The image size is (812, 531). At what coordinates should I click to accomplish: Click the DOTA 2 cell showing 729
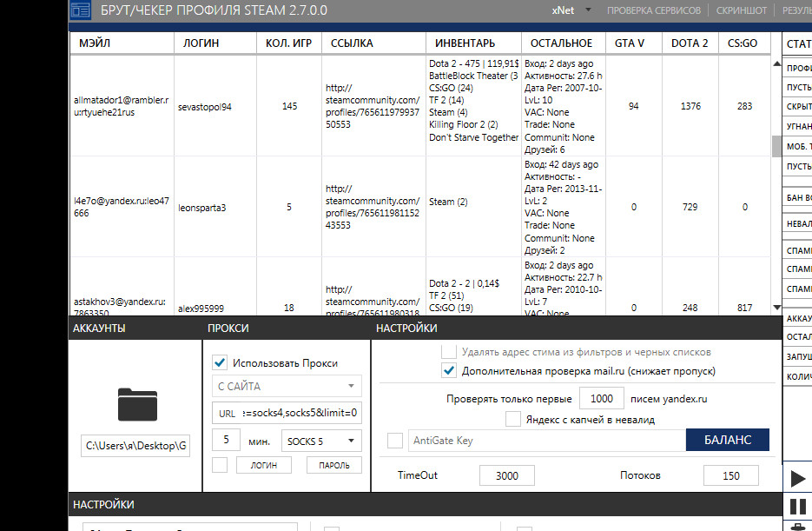690,207
